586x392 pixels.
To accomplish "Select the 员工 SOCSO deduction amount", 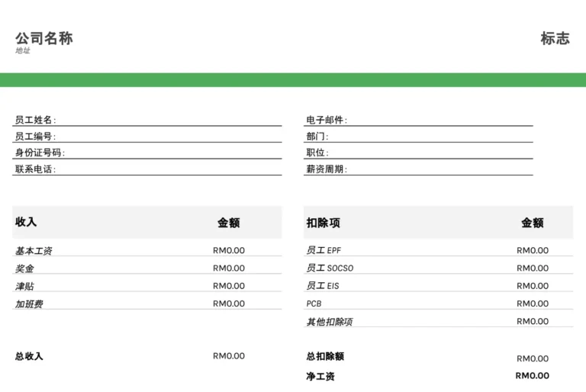I will point(533,268).
